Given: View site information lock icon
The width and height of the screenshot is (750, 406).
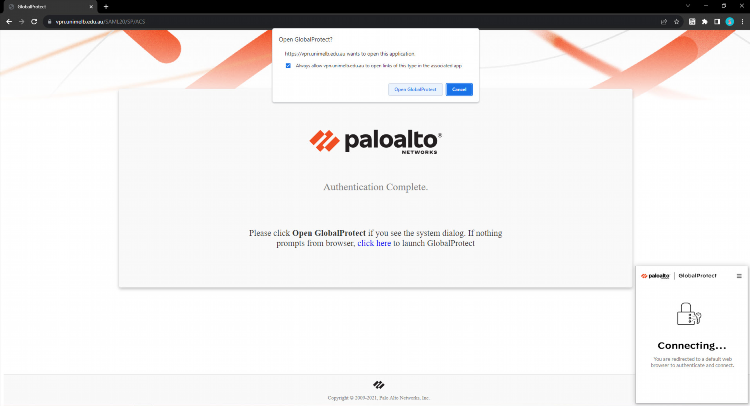Looking at the screenshot, I should point(49,22).
